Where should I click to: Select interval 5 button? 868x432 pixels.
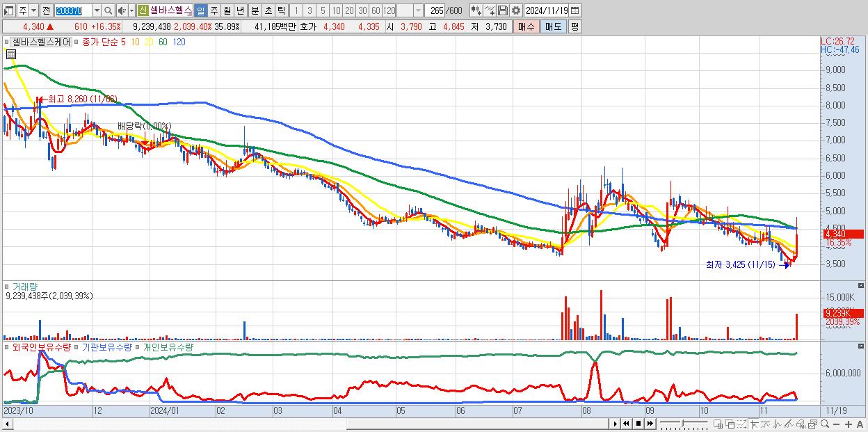[322, 10]
